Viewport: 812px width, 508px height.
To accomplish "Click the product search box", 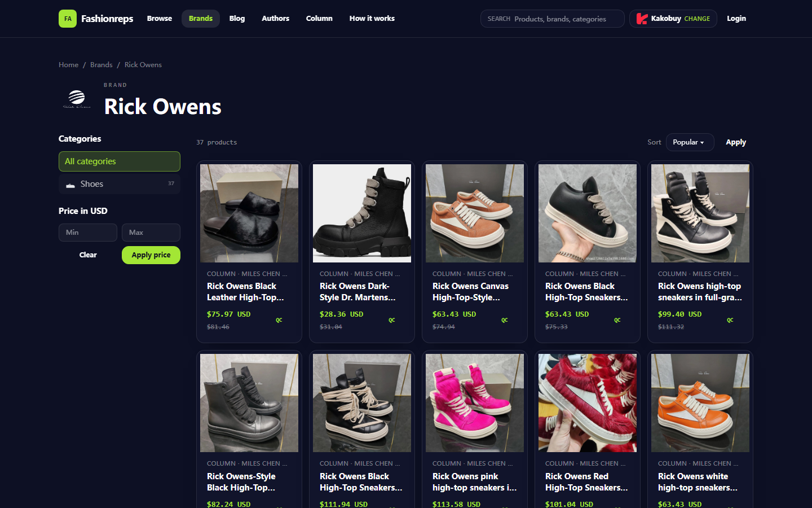I will coord(553,19).
